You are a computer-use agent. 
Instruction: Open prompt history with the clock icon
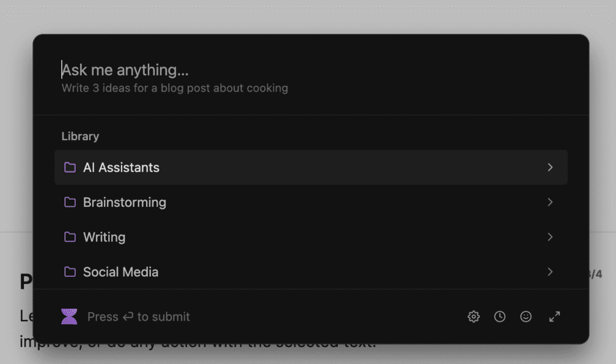(500, 316)
